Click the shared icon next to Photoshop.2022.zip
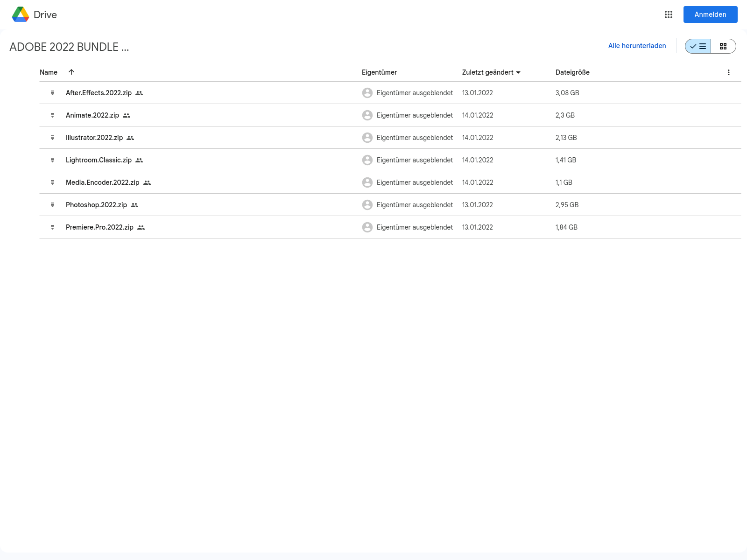747x560 pixels. [134, 205]
